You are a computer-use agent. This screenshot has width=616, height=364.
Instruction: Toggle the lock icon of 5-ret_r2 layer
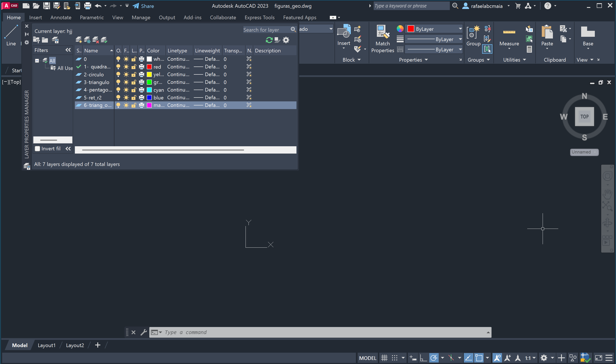click(x=134, y=98)
